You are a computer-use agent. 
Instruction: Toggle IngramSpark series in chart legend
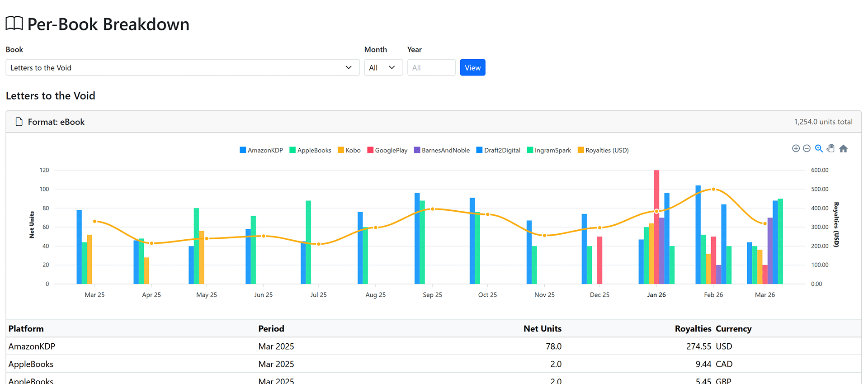[549, 150]
